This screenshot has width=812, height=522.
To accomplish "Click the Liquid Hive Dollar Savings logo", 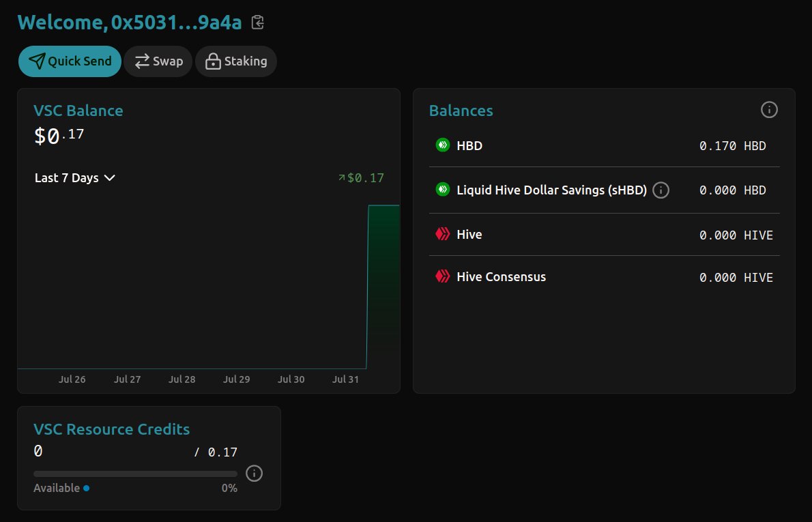I will pyautogui.click(x=443, y=190).
